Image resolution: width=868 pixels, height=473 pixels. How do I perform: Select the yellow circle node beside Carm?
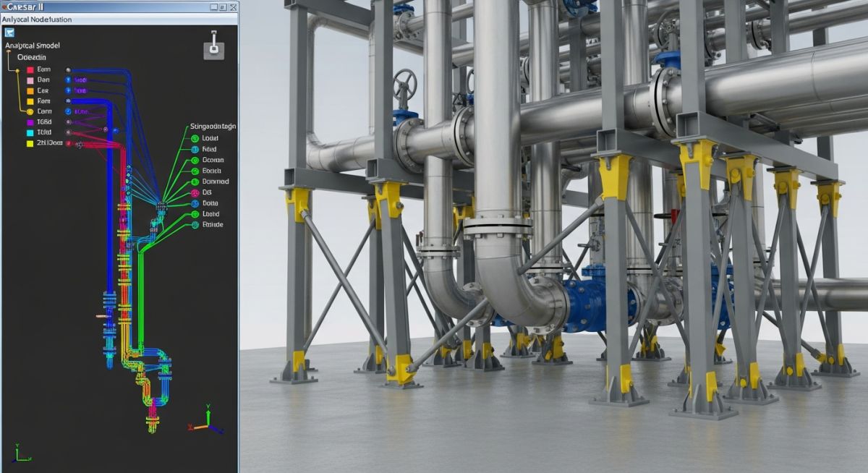(30, 112)
